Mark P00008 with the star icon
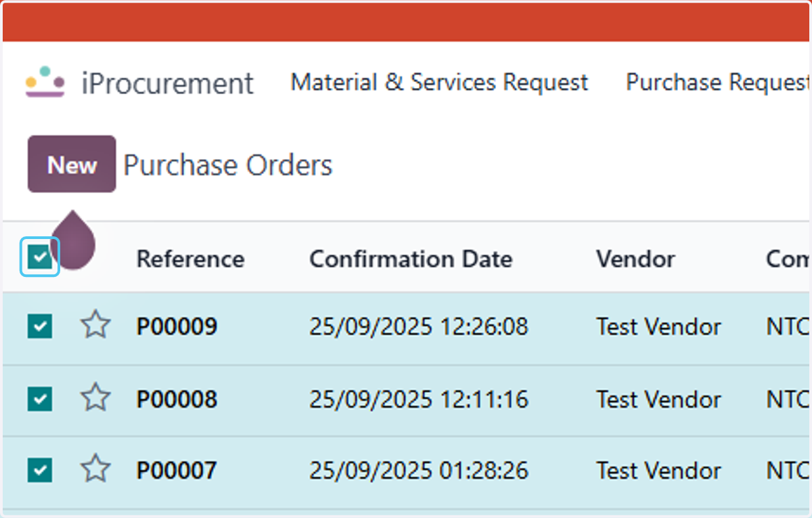Image resolution: width=812 pixels, height=518 pixels. [95, 397]
